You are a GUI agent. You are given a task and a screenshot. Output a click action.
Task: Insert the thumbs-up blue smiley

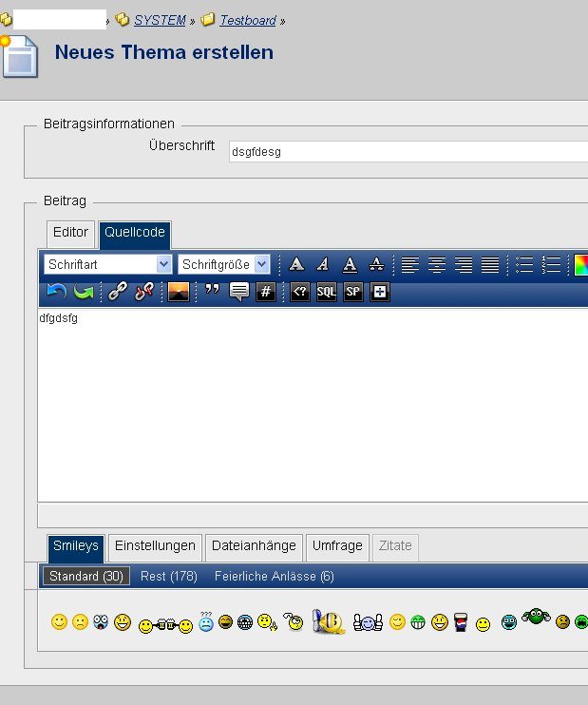[368, 622]
